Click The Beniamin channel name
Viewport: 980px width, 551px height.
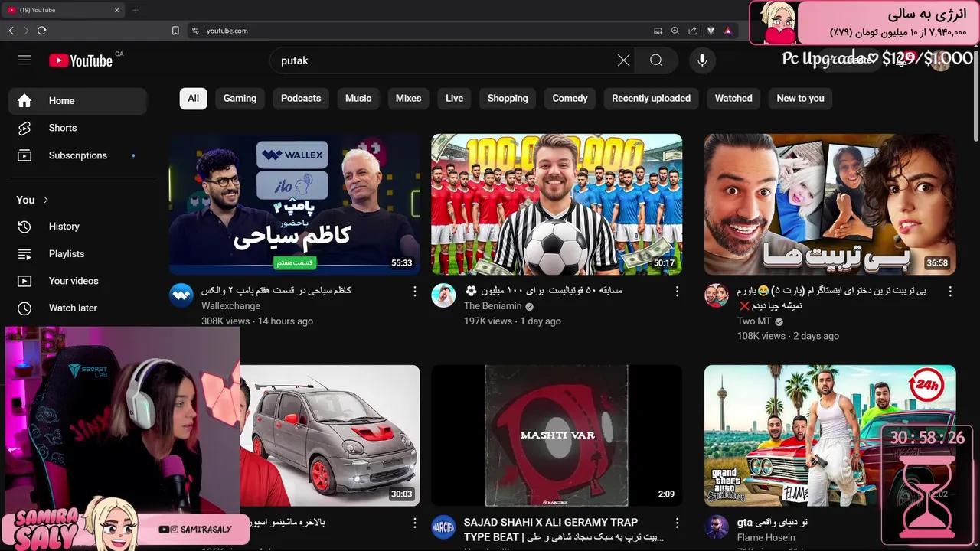pyautogui.click(x=492, y=306)
